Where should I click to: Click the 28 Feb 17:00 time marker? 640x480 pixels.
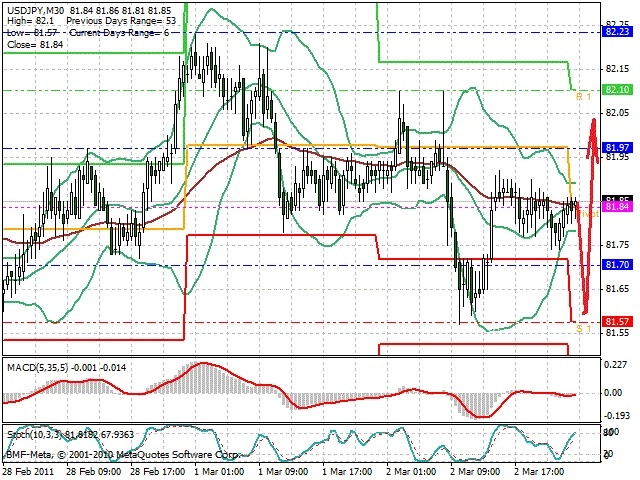coord(158,471)
